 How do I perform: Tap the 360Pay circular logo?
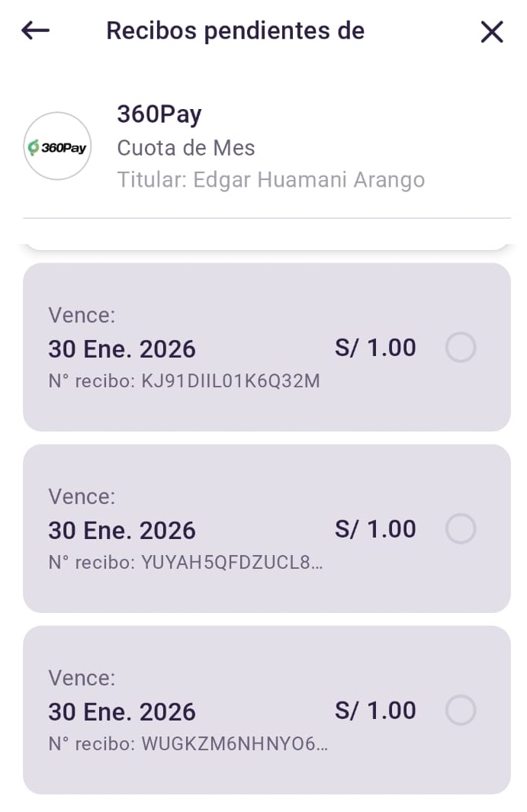(x=57, y=146)
